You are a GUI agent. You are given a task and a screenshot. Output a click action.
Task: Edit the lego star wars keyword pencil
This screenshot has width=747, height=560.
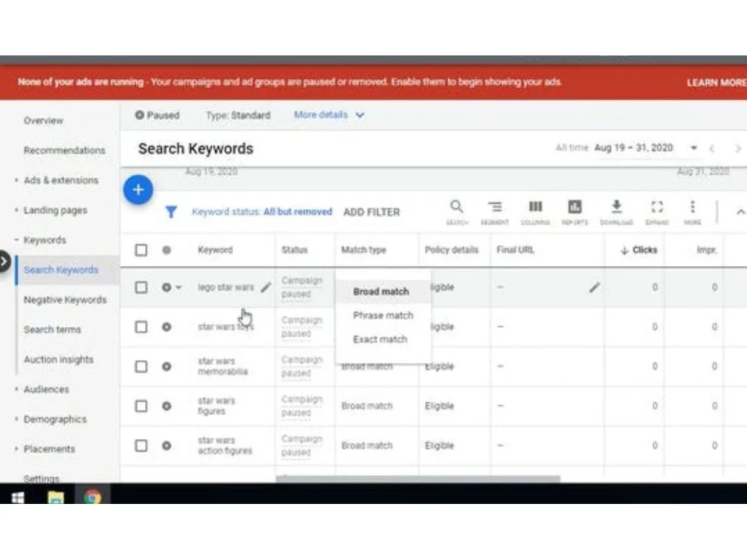coord(266,287)
